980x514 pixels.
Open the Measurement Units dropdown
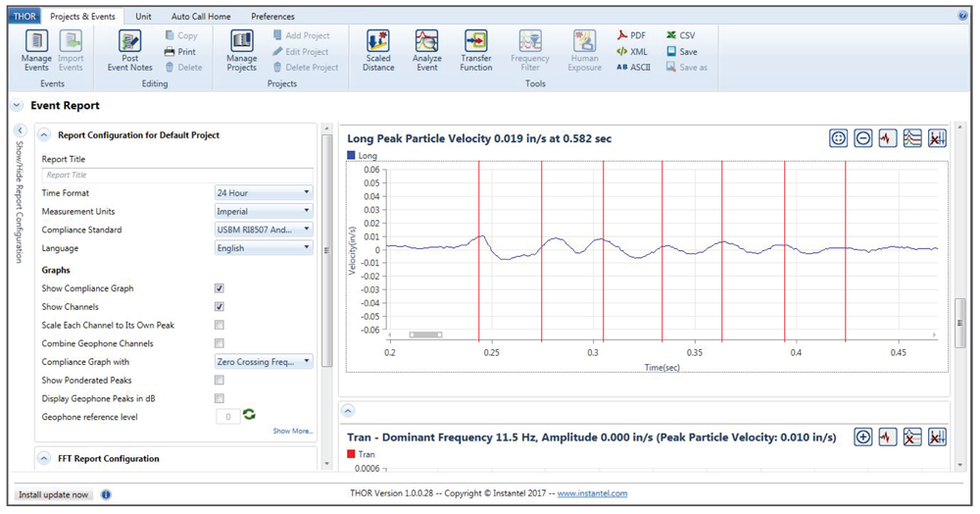(263, 211)
